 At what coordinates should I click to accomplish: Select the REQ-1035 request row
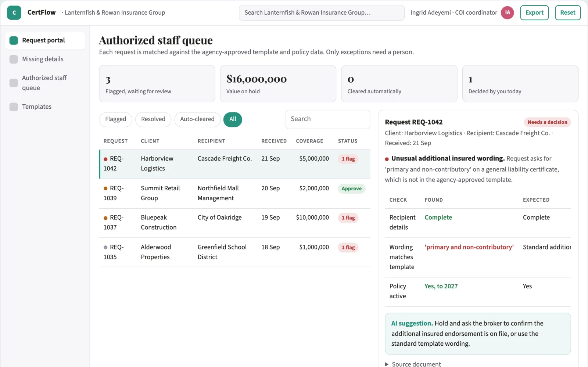(x=234, y=252)
